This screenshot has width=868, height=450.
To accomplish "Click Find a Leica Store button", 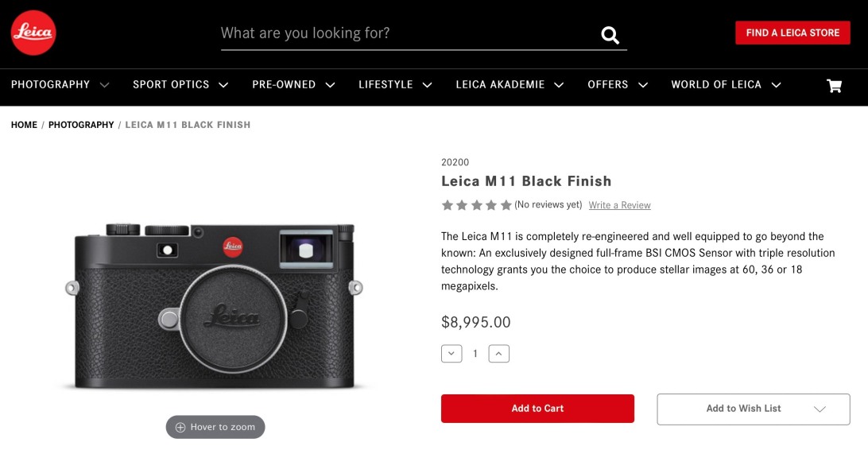I will (792, 33).
